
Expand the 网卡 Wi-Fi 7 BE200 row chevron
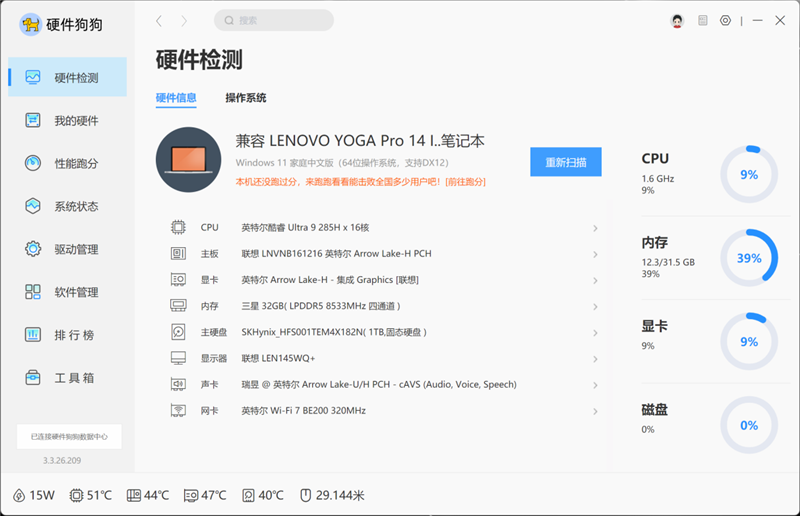[x=595, y=411]
